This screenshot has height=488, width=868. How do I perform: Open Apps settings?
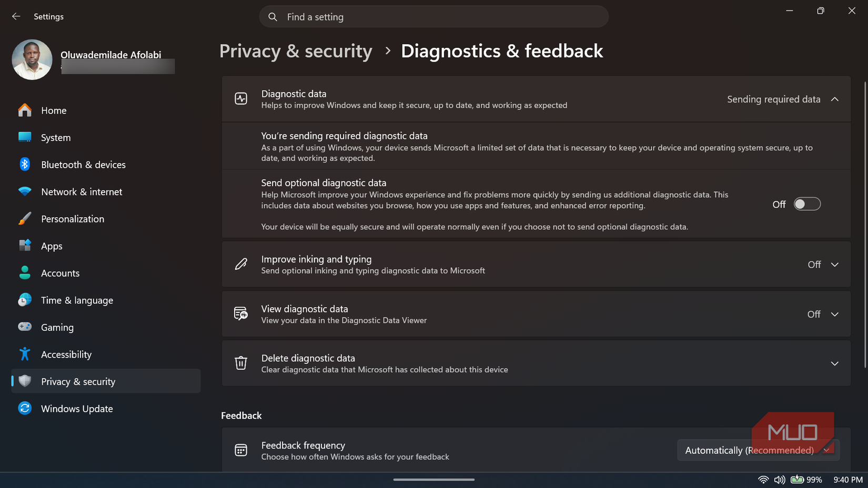click(106, 246)
